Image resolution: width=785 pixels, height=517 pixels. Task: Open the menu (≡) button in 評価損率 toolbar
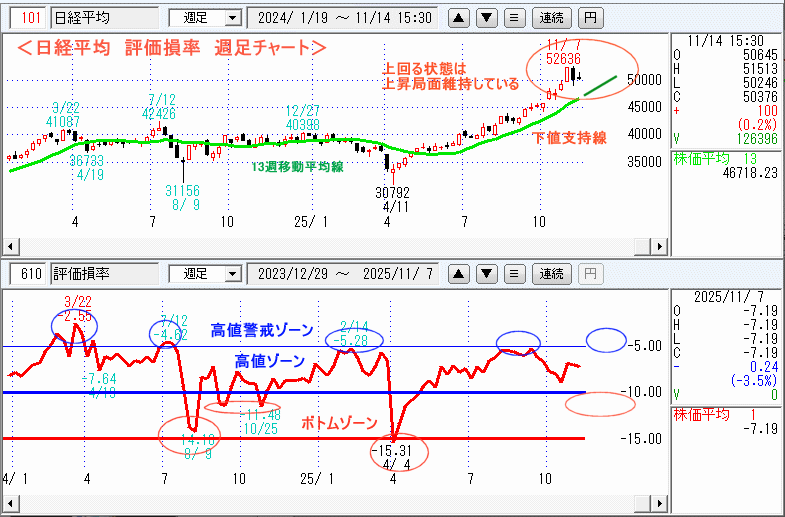coord(514,274)
